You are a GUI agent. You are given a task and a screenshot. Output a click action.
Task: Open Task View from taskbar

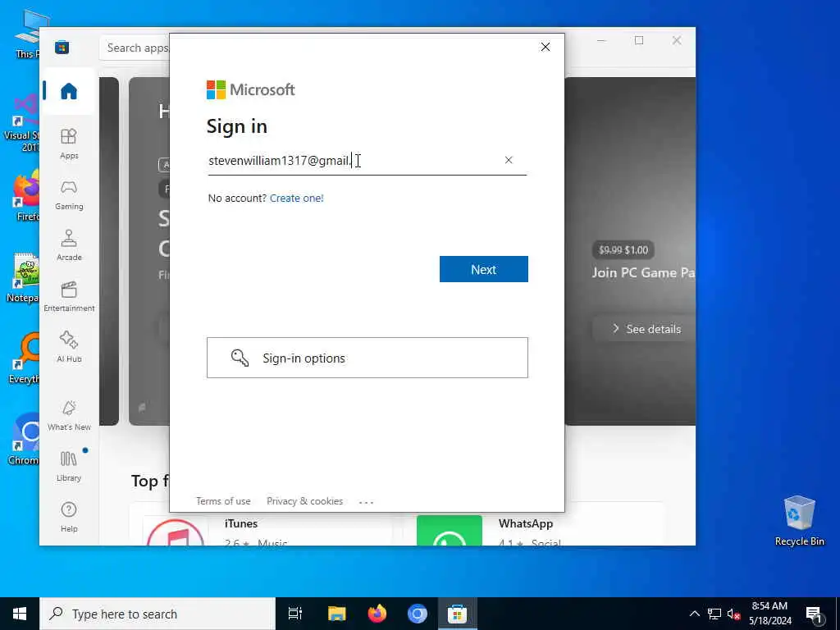coord(295,614)
